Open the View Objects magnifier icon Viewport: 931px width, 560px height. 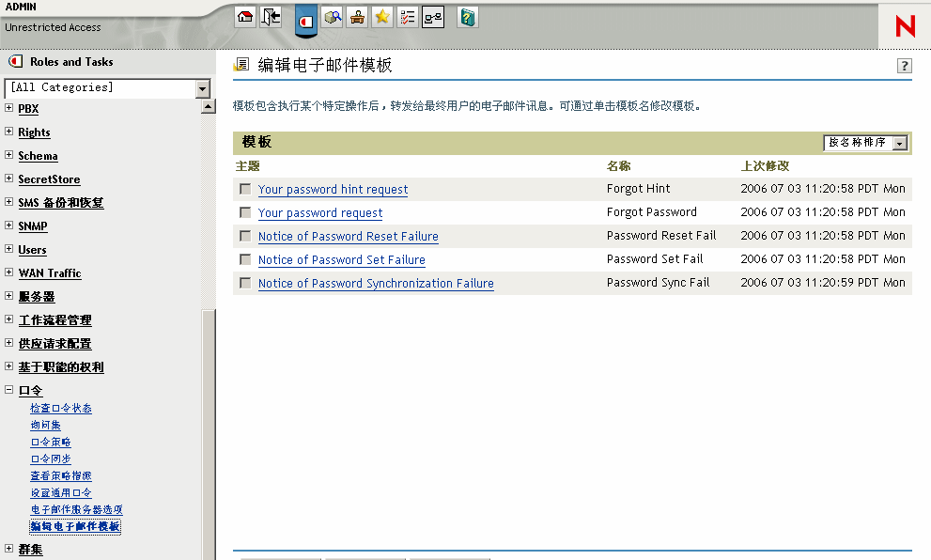[333, 16]
